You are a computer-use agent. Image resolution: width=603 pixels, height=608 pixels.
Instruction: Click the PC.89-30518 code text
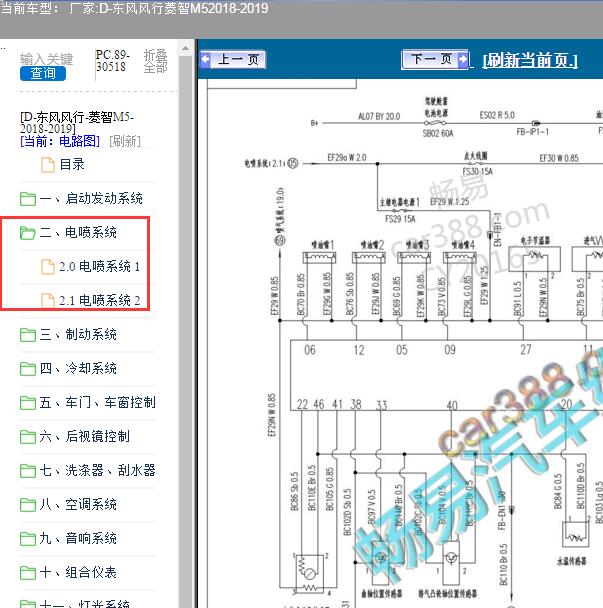coord(112,60)
